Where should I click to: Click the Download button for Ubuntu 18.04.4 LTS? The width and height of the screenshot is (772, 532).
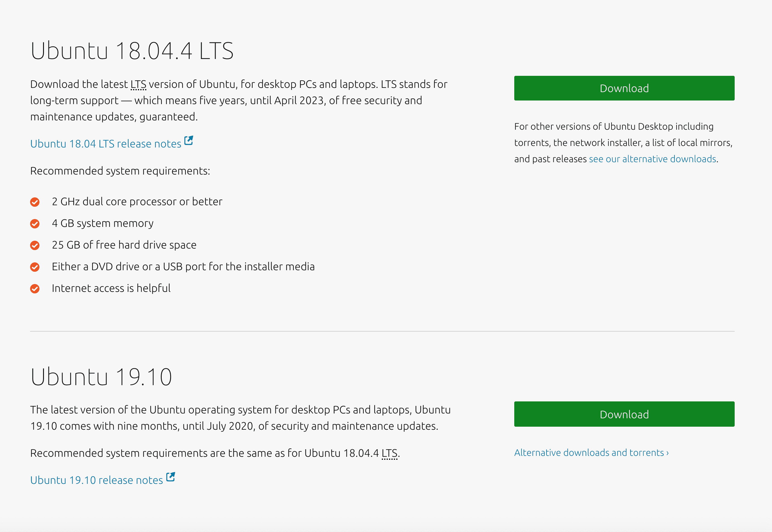[x=624, y=88]
